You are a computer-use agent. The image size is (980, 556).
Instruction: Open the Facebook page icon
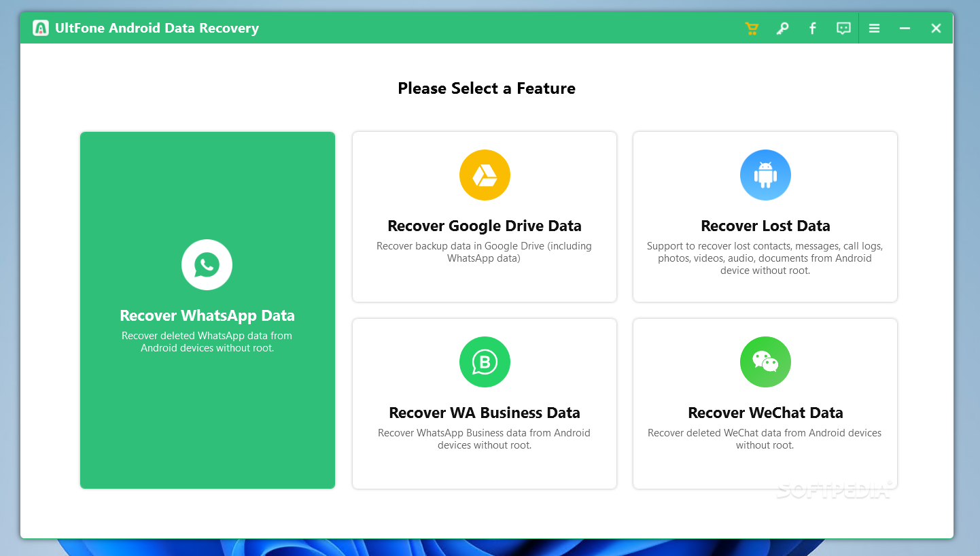point(812,28)
